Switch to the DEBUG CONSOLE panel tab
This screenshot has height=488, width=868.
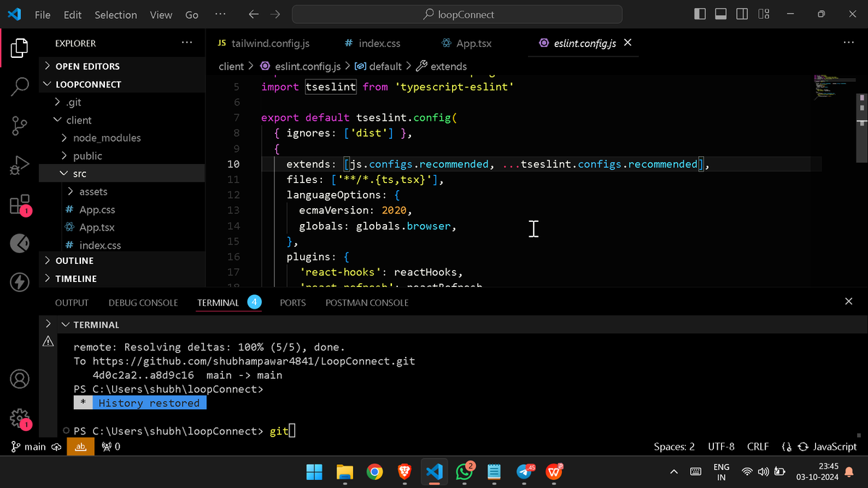pos(143,302)
